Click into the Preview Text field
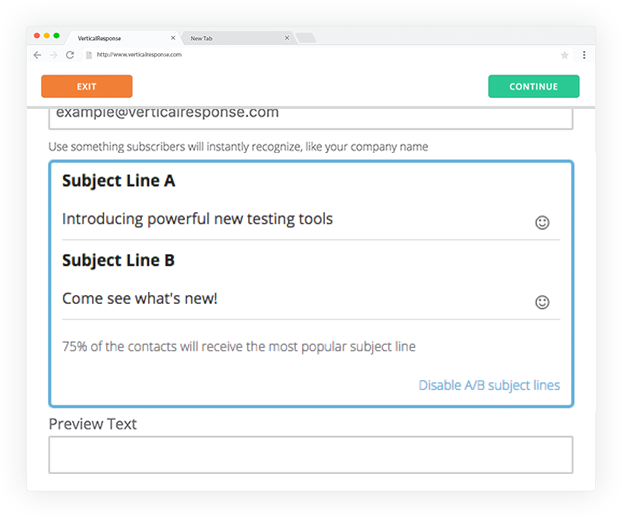 311,455
